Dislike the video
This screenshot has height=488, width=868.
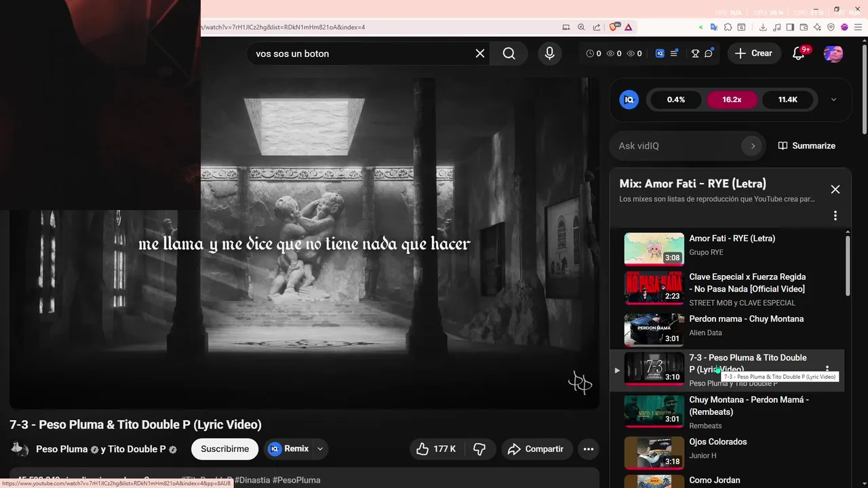(x=479, y=449)
